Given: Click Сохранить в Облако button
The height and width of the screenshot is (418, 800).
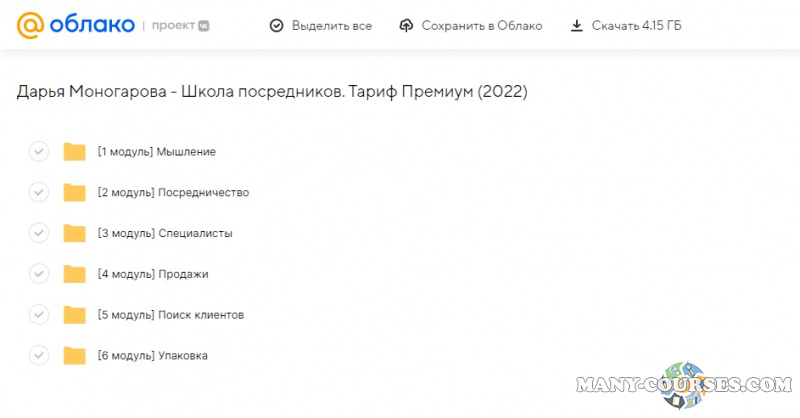Looking at the screenshot, I should [470, 26].
